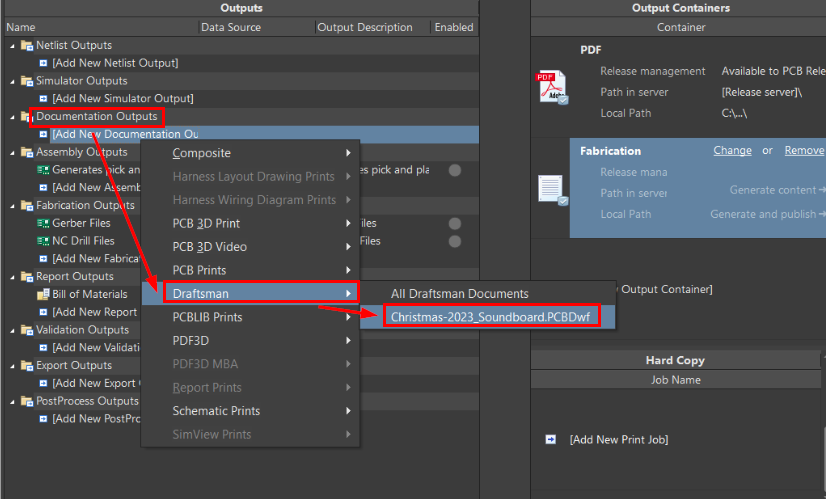
Task: Collapse the Simulator Outputs tree node
Action: pos(13,82)
